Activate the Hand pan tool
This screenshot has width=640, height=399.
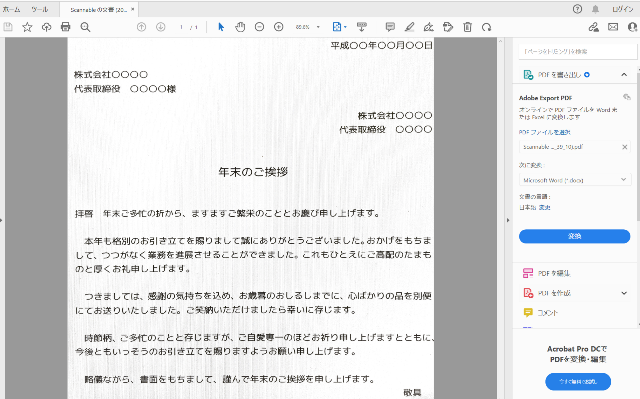point(240,27)
